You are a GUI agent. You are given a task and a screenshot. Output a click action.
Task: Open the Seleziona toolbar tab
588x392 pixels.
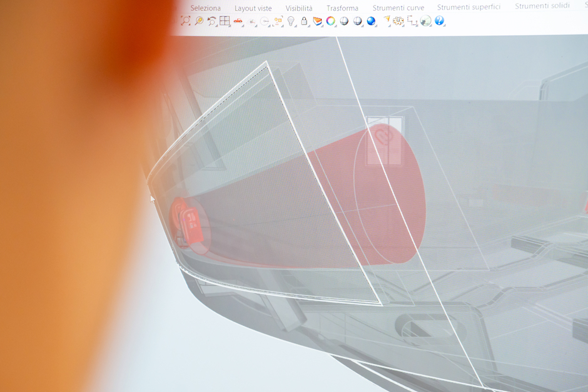click(x=206, y=8)
